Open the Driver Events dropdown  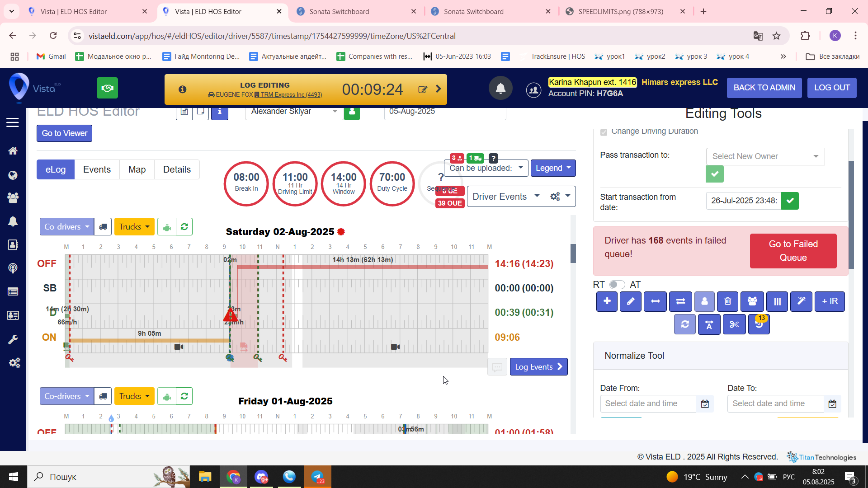(505, 197)
